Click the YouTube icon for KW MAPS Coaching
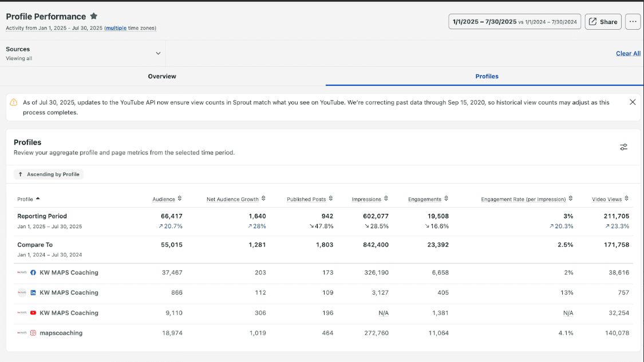The width and height of the screenshot is (644, 362). 33,313
